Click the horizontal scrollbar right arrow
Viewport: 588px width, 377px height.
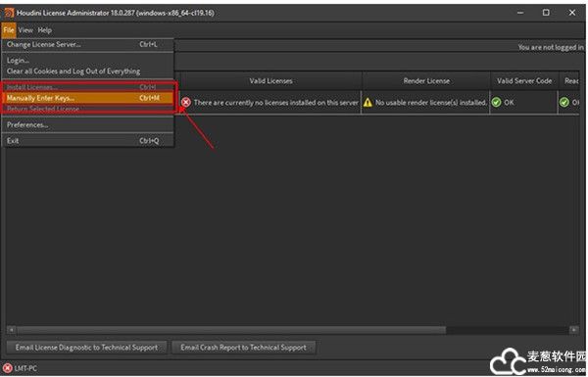click(573, 330)
